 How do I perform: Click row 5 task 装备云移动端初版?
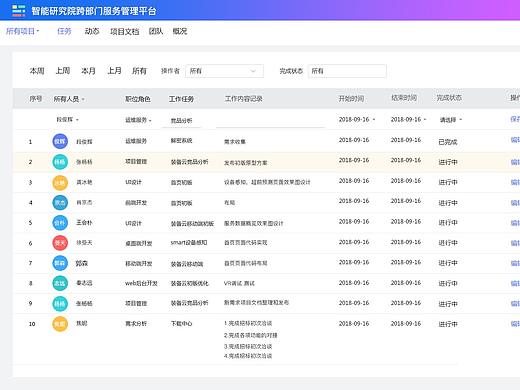click(192, 223)
